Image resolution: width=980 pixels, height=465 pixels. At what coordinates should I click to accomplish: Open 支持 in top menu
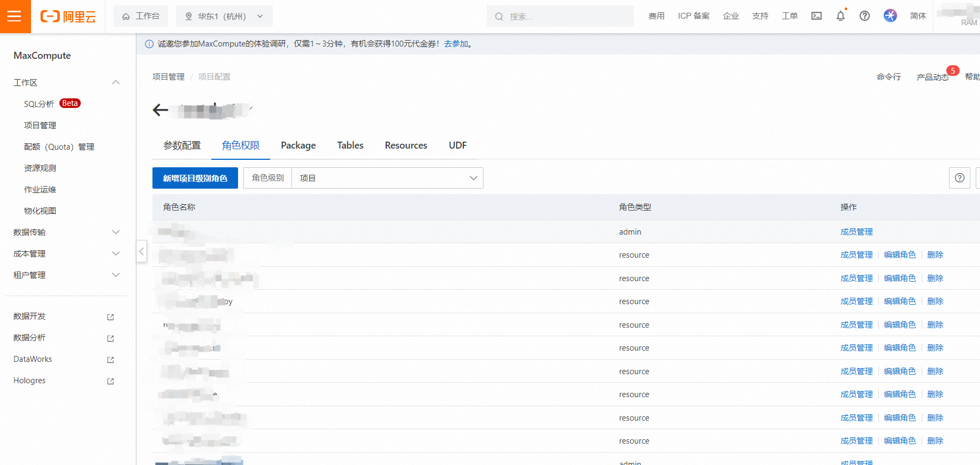coord(760,16)
